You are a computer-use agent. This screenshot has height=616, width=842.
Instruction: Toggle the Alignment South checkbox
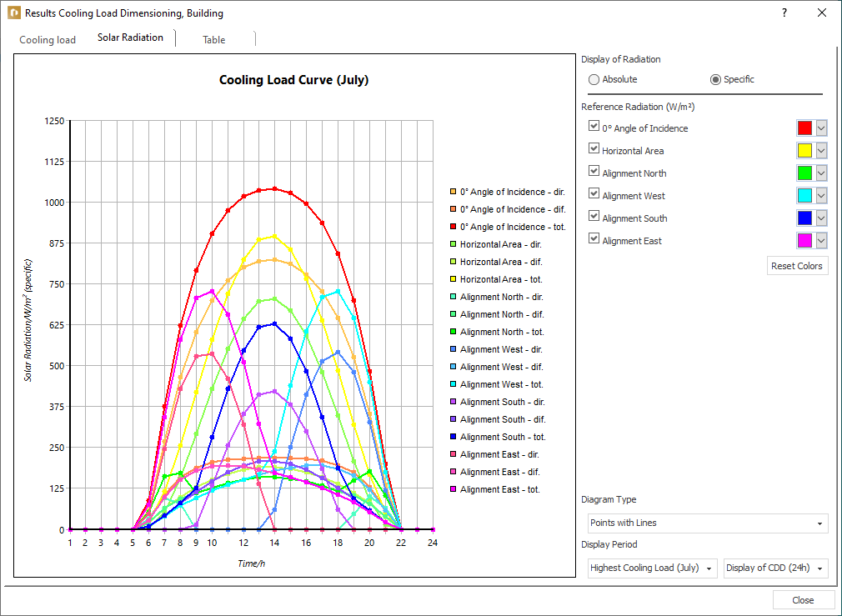[594, 216]
